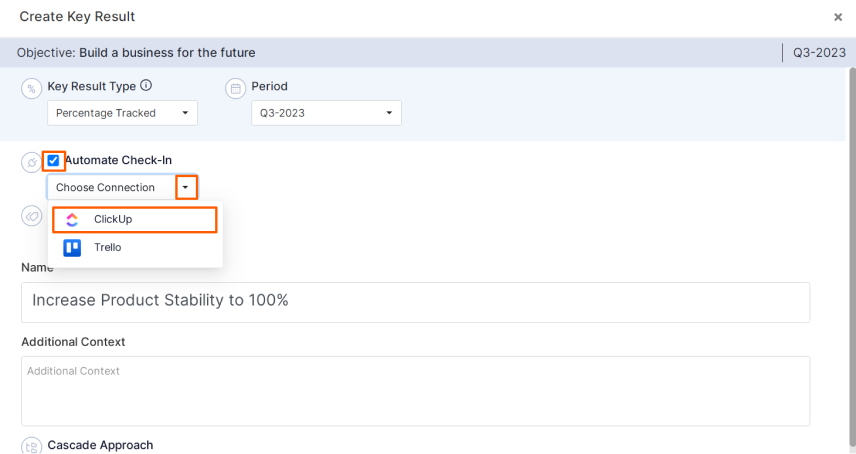Click the Automate Check-In label

tap(118, 160)
